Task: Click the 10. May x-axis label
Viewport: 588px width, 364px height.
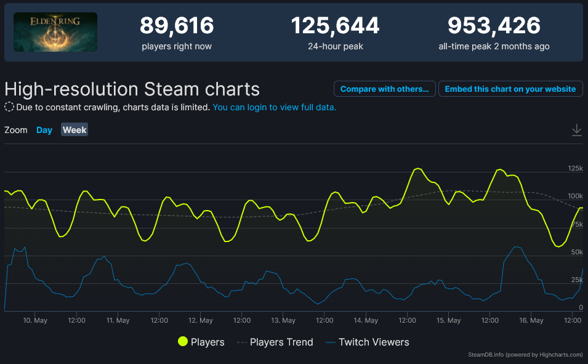Action: pos(35,320)
